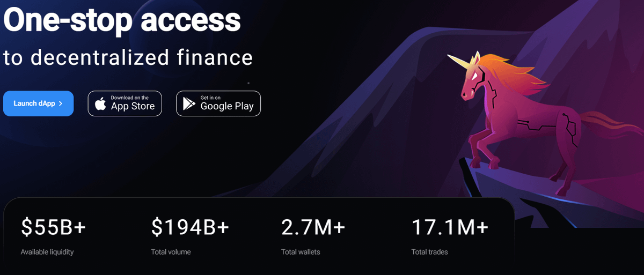
Task: Click the Total trades label
Action: [429, 252]
